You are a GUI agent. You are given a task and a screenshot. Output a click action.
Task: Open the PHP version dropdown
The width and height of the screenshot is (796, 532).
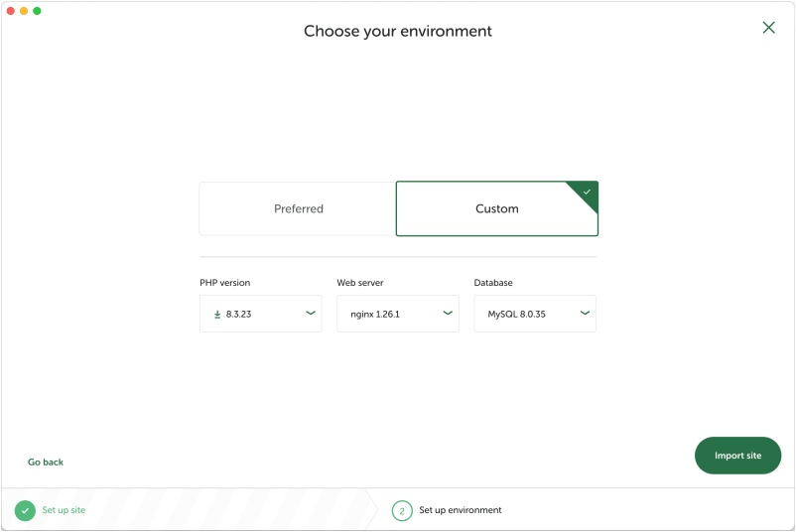260,314
